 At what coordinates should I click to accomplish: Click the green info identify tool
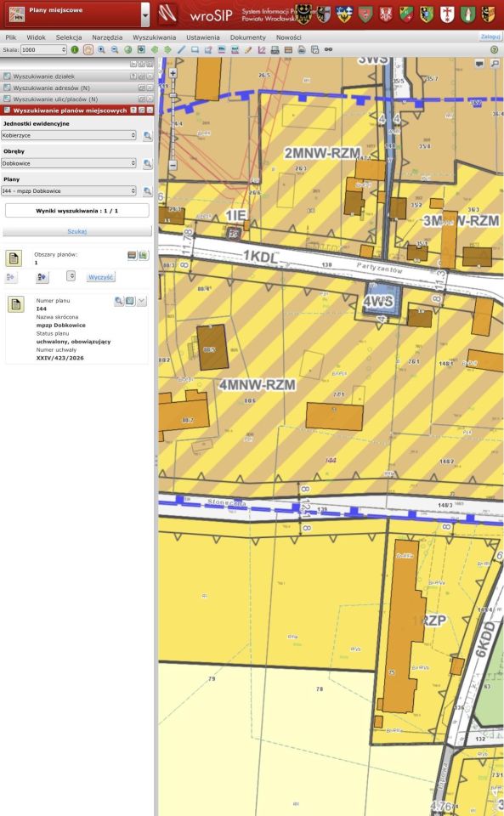(75, 50)
